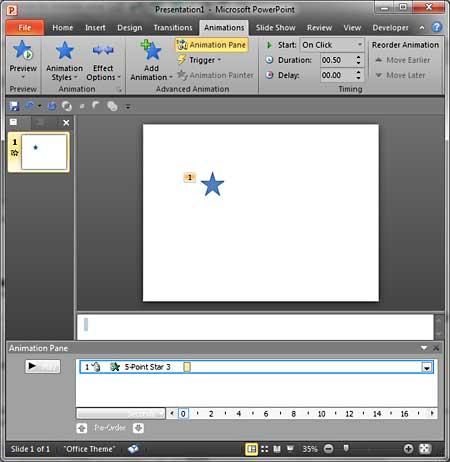Click the mouse click trigger icon in entry
This screenshot has height=462, width=450.
tap(96, 367)
